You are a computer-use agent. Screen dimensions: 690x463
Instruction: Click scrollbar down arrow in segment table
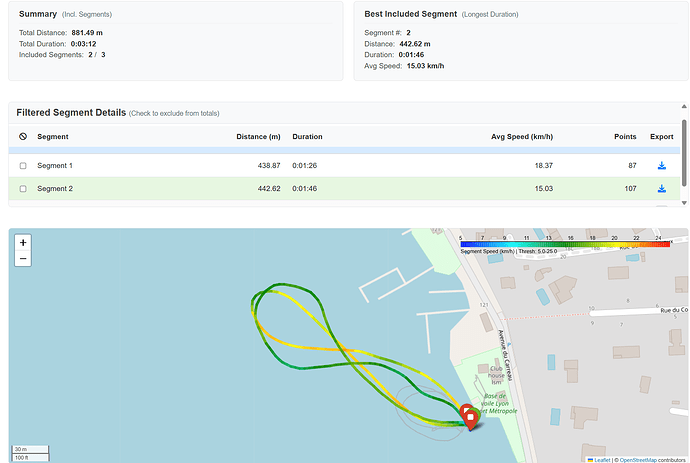pyautogui.click(x=684, y=203)
